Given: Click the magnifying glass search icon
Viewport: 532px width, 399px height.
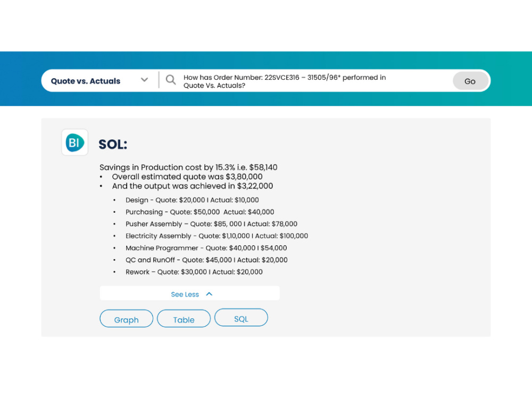Looking at the screenshot, I should (171, 80).
